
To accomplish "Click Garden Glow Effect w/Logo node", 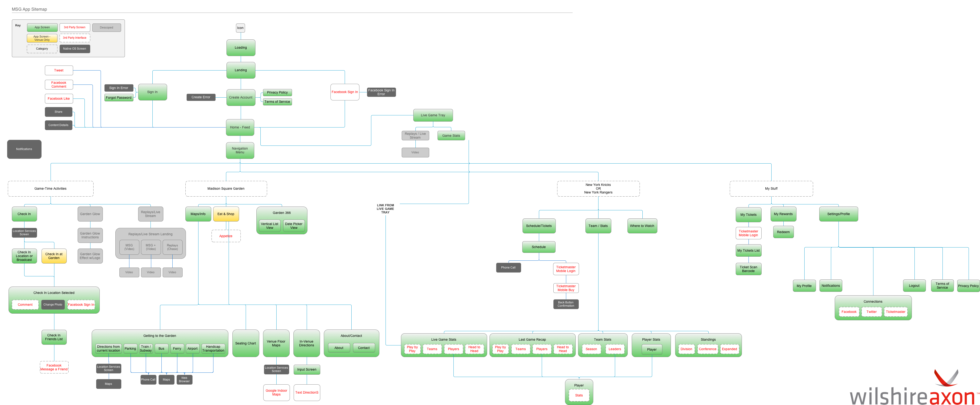I will click(90, 256).
